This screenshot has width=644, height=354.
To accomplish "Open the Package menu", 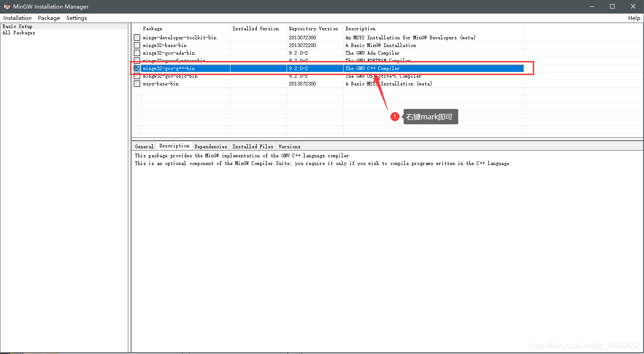I will [x=49, y=18].
